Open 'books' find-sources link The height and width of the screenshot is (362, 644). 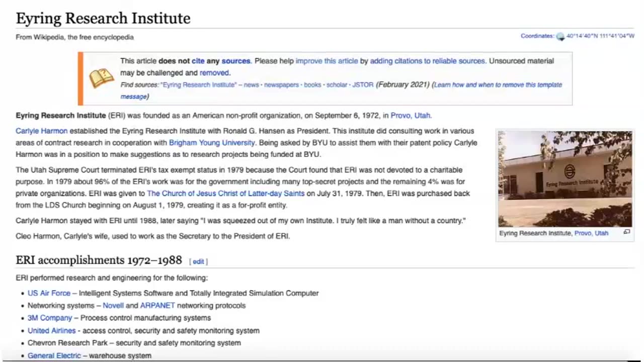pyautogui.click(x=312, y=85)
